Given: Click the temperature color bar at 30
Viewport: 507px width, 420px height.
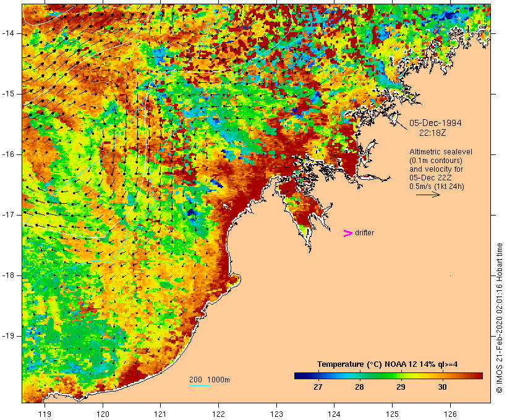Looking at the screenshot, I should point(442,376).
